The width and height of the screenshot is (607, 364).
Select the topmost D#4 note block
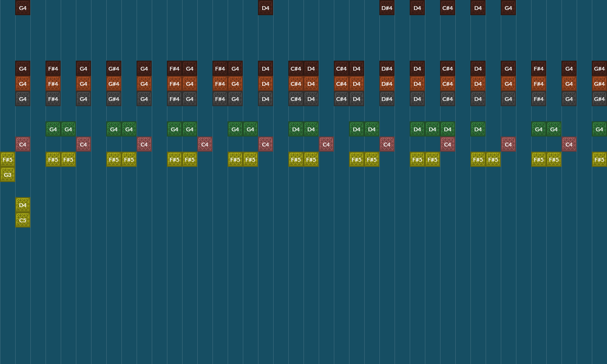387,8
